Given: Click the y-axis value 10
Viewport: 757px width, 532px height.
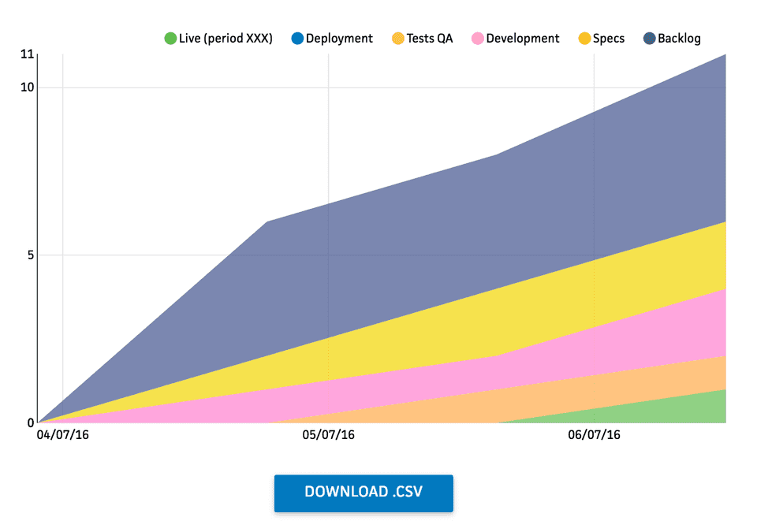Looking at the screenshot, I should tap(27, 87).
